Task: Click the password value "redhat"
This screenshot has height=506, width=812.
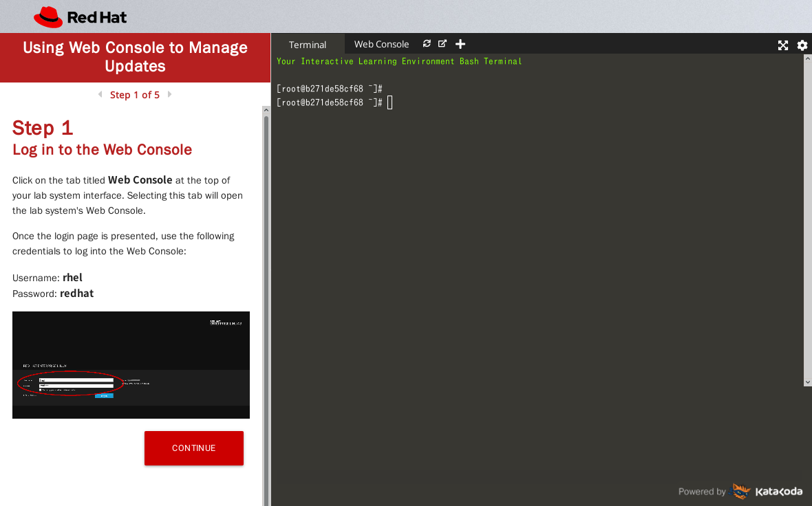Action: point(76,294)
